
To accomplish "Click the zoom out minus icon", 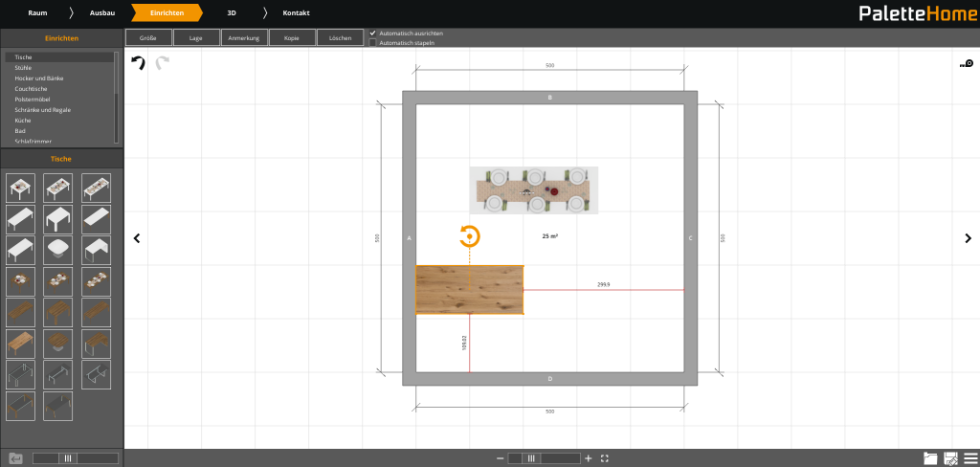I will tap(500, 458).
